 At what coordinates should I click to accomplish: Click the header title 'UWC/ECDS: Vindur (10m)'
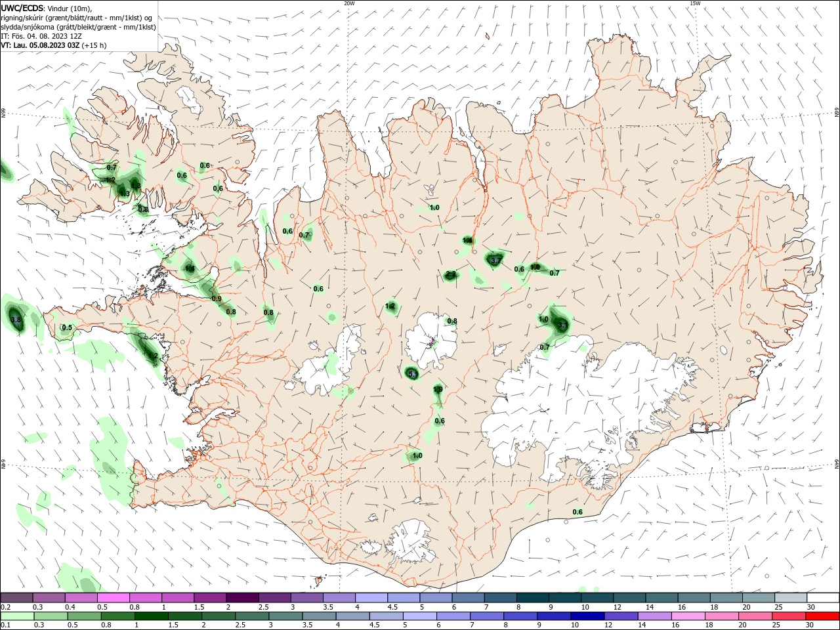tap(47, 8)
